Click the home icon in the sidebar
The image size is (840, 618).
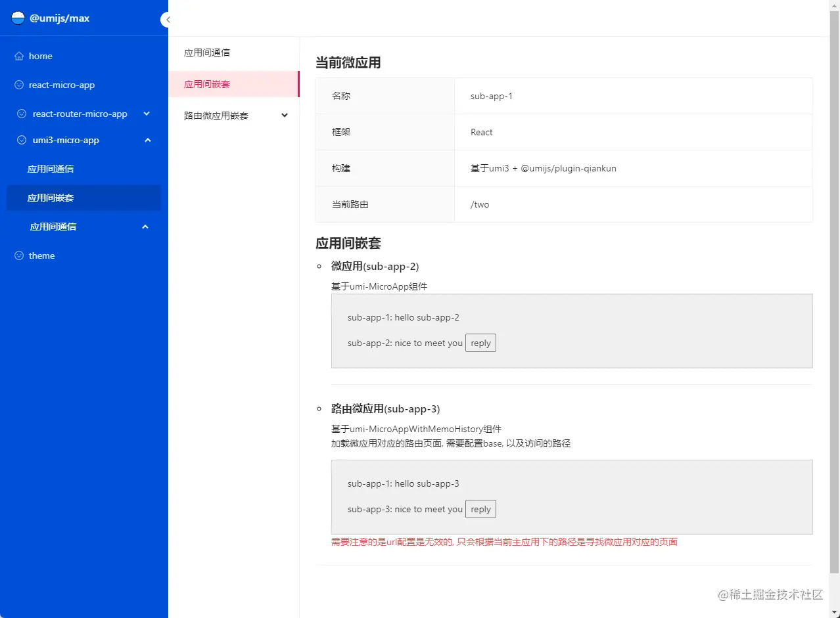(20, 56)
